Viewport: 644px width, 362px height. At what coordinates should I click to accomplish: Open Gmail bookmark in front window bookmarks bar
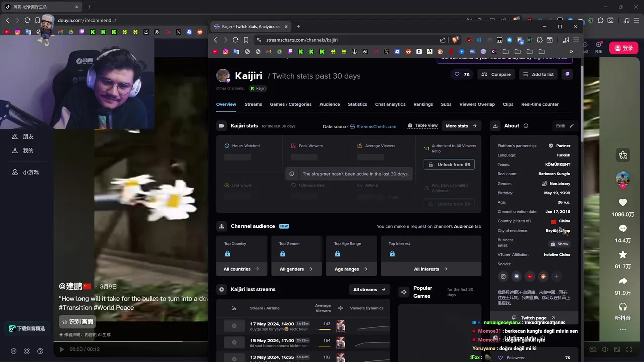tap(268, 51)
